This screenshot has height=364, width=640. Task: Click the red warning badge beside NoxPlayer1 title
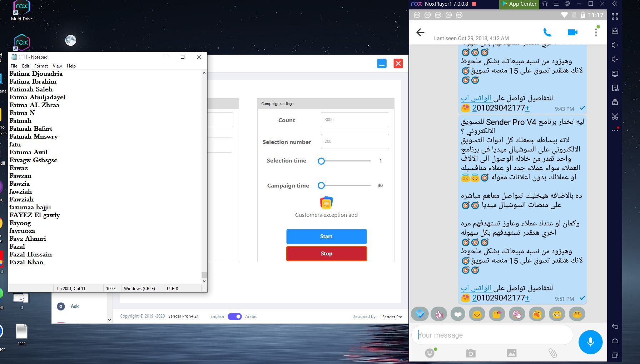coord(474,4)
